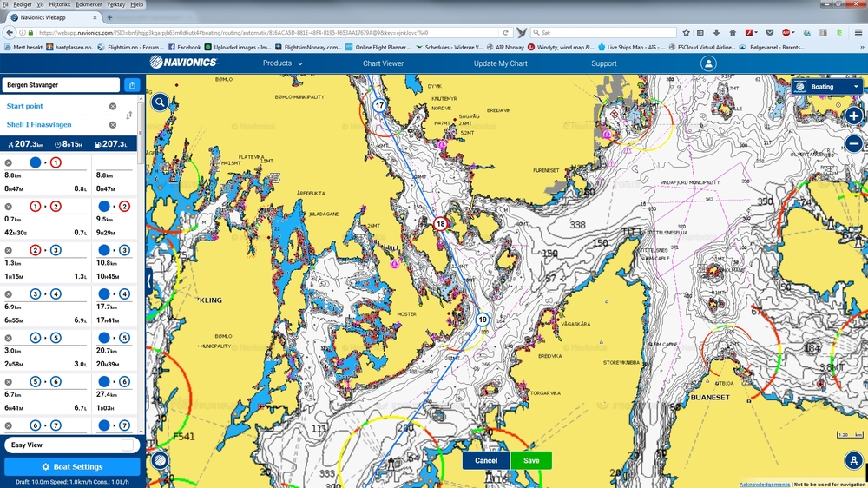
Task: Save the route with green Save button
Action: (531, 460)
